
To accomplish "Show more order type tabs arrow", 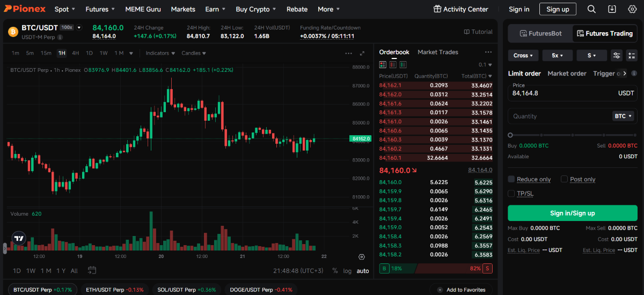I will [624, 73].
